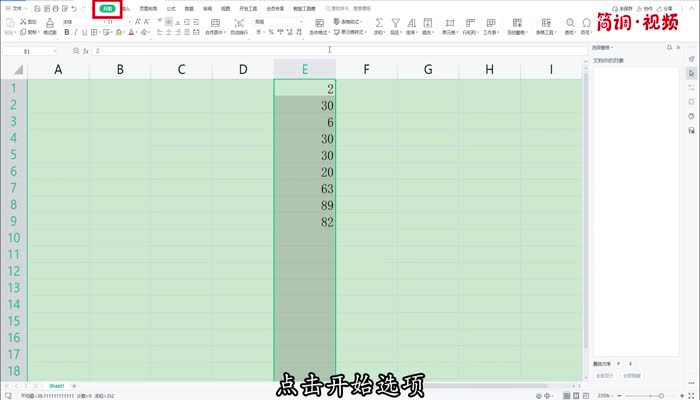Click the Insert Function fx icon
Image resolution: width=700 pixels, height=400 pixels.
click(86, 49)
